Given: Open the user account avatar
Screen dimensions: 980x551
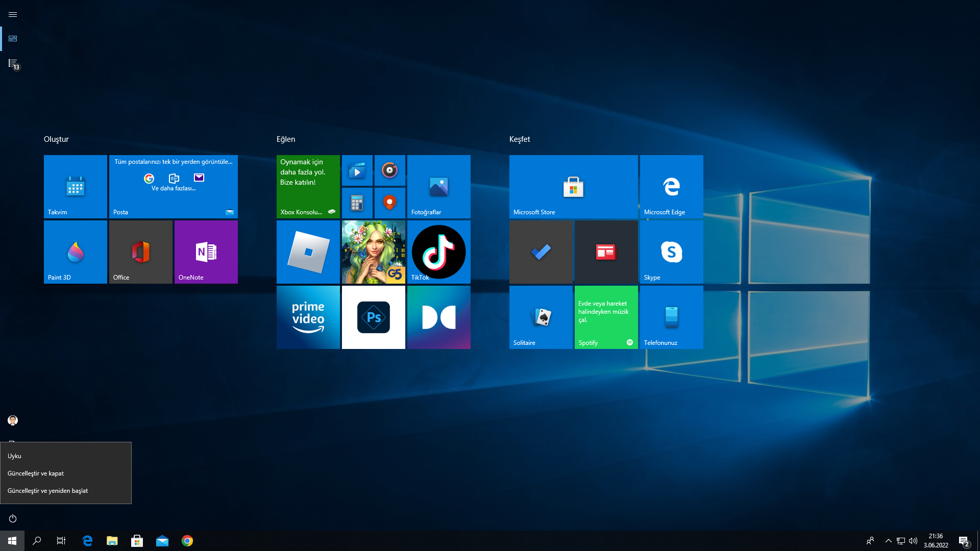Looking at the screenshot, I should pyautogui.click(x=13, y=420).
